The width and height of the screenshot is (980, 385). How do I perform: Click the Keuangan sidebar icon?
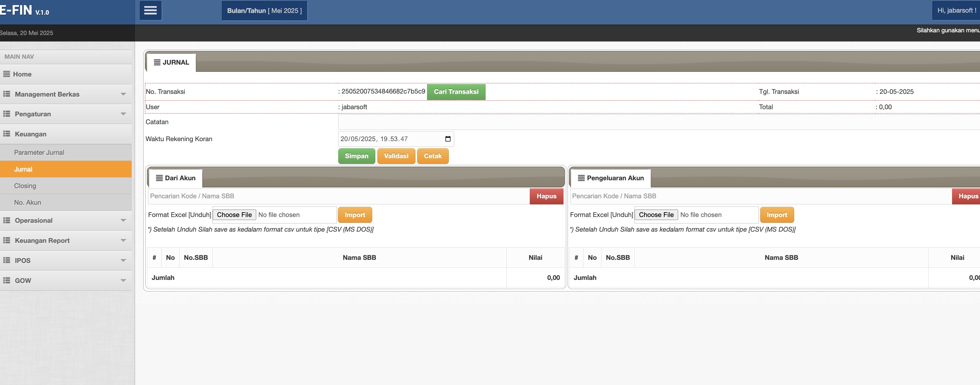(x=6, y=134)
